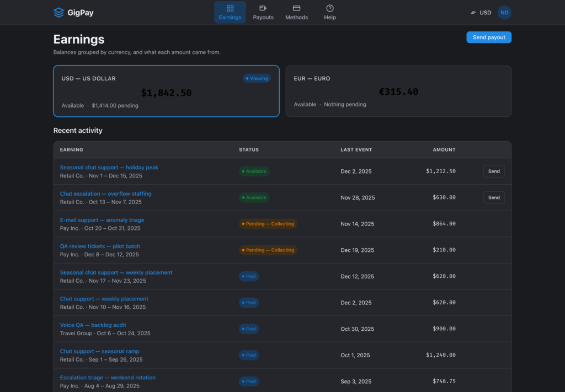Image resolution: width=565 pixels, height=392 pixels.
Task: Click the $210.00 amount cell
Action: [444, 250]
